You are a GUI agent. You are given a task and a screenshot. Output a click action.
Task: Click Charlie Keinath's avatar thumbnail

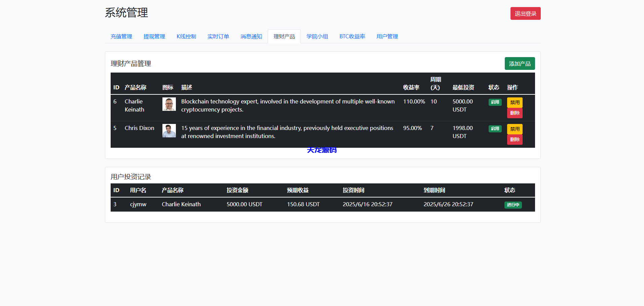[x=169, y=104]
